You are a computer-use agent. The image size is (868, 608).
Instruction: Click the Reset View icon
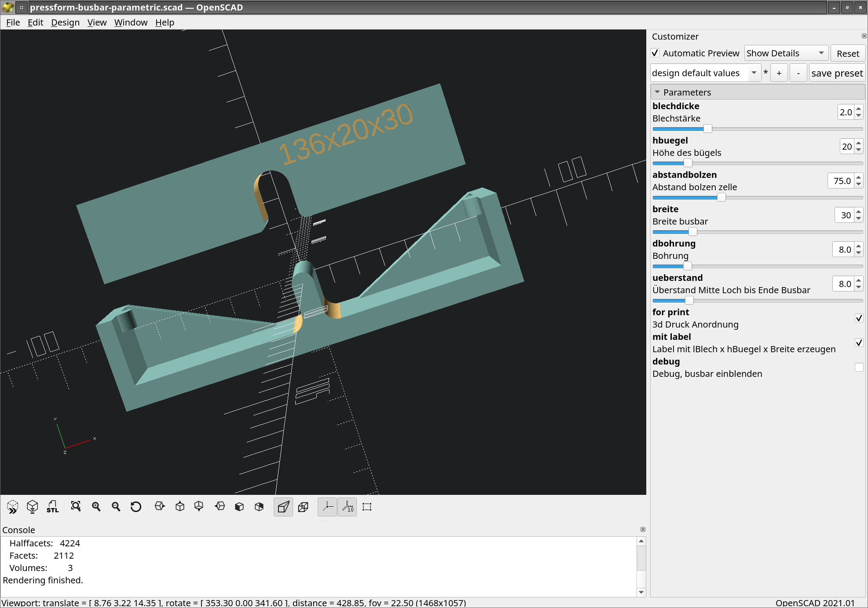click(x=136, y=507)
